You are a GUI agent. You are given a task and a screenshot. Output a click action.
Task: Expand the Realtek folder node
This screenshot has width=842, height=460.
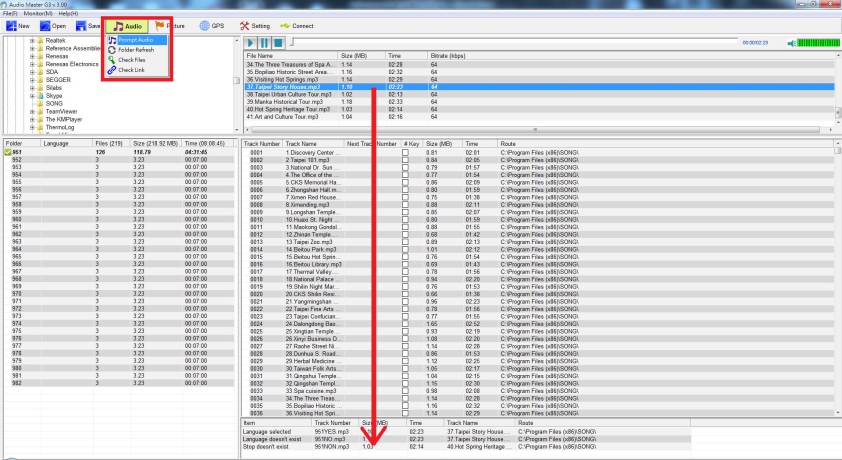coord(32,40)
